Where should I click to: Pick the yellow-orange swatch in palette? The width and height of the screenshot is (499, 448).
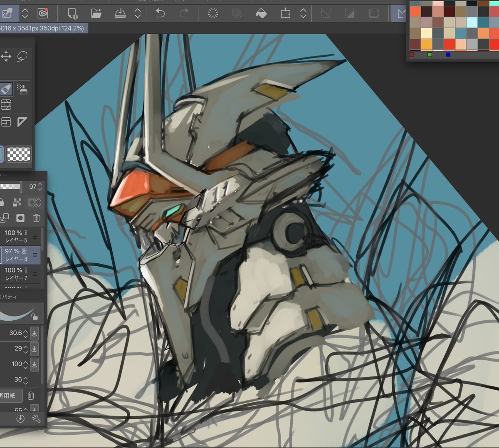[x=427, y=44]
